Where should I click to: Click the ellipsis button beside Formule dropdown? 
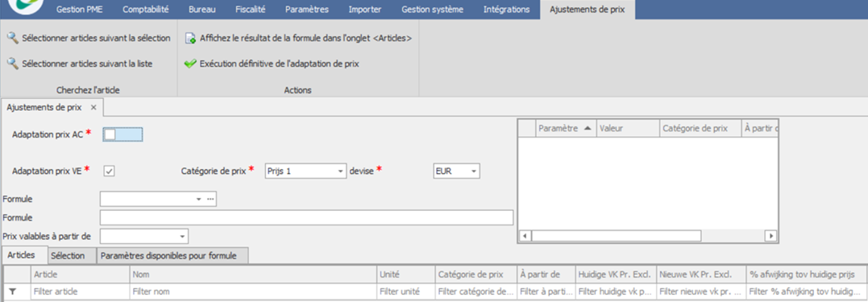click(x=210, y=199)
